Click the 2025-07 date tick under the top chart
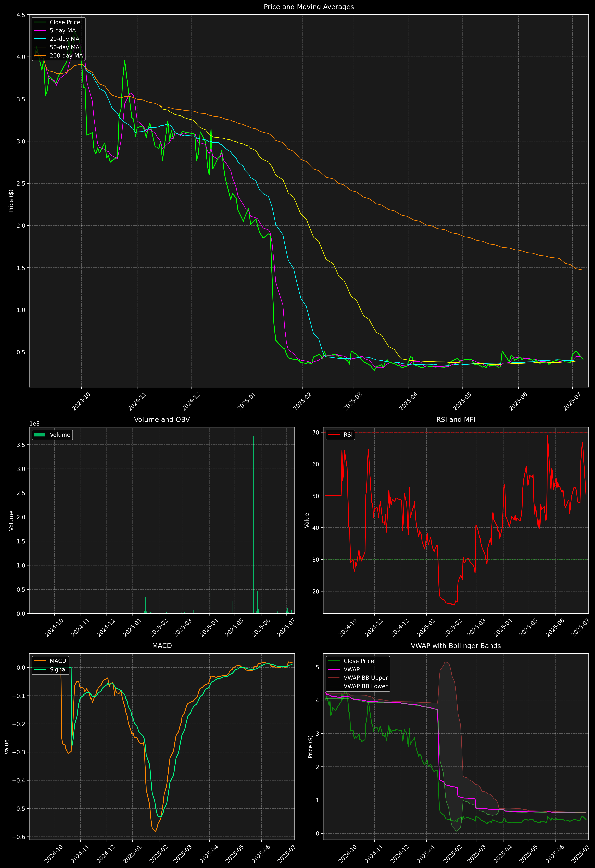Image resolution: width=595 pixels, height=868 pixels. pos(572,402)
